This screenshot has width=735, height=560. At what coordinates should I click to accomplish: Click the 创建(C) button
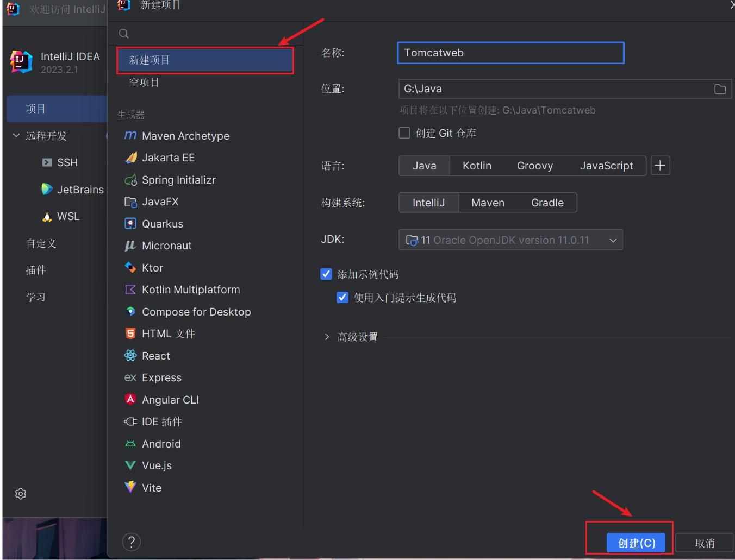coord(636,543)
